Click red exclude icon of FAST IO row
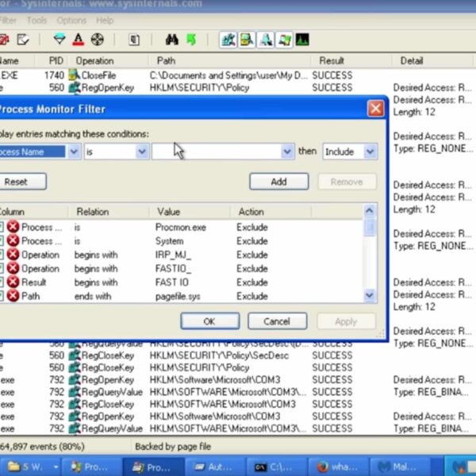476x476 pixels. (x=13, y=282)
